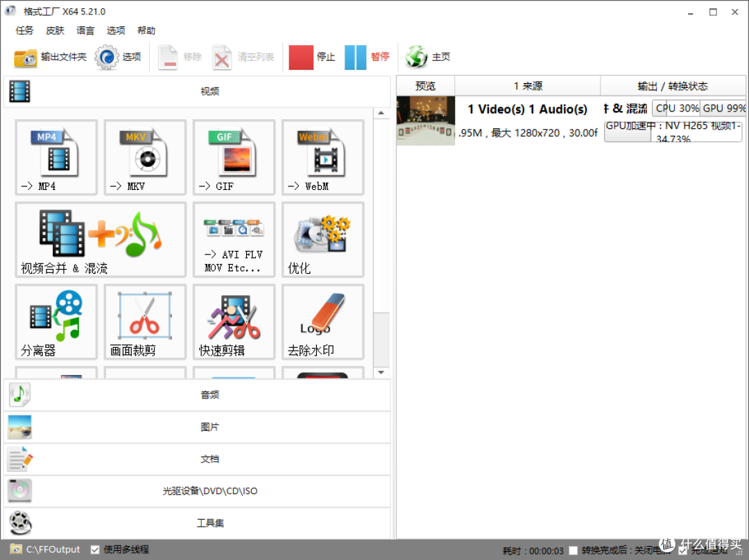Open the 语言 language menu
Screen dimensions: 749x560
pyautogui.click(x=85, y=30)
